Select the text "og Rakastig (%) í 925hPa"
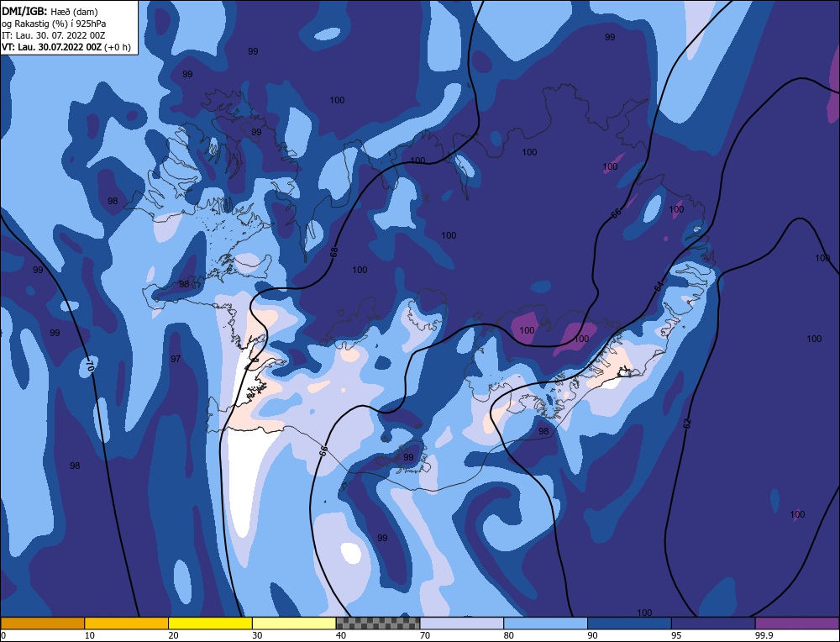The image size is (840, 642). click(x=54, y=24)
